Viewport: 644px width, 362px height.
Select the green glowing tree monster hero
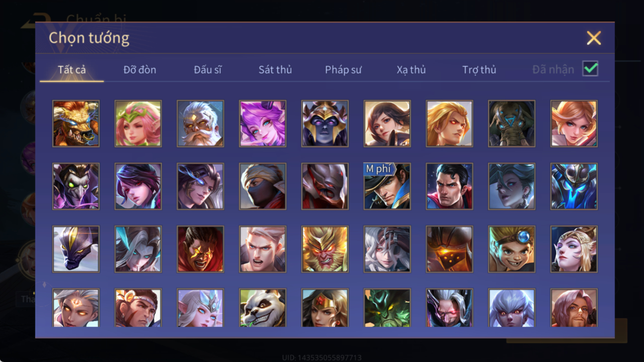coord(387,308)
